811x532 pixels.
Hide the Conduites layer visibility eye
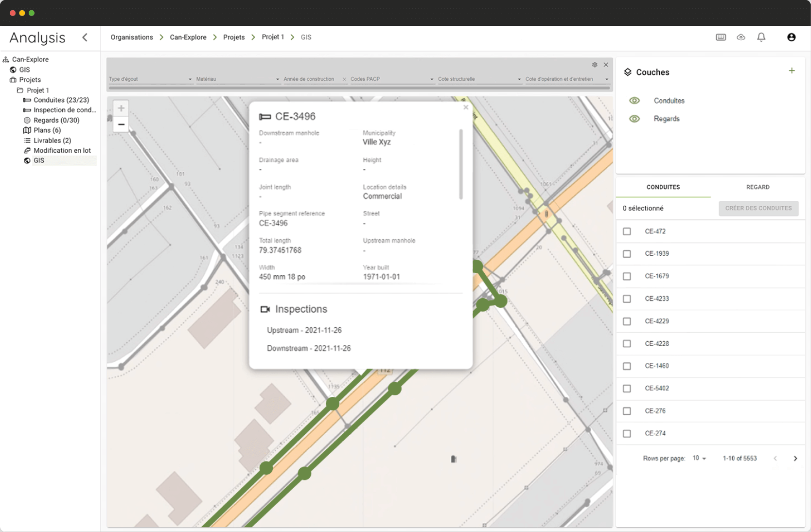[x=635, y=100]
